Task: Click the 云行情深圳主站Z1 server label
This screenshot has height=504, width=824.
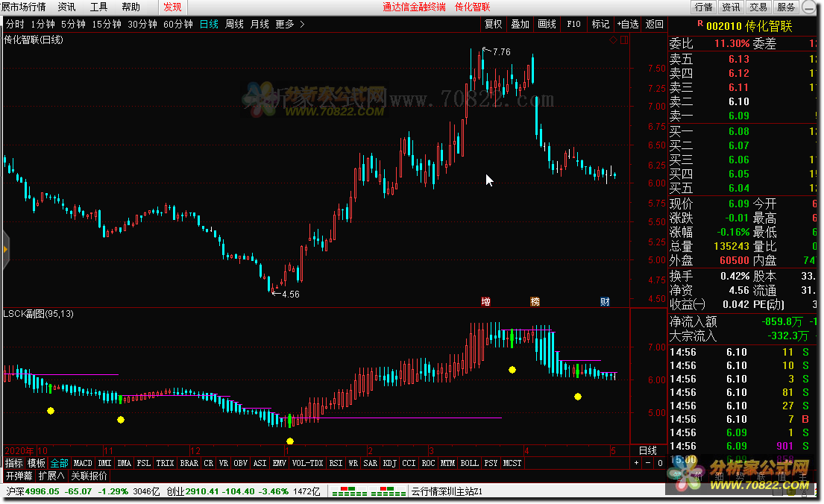Action: tap(447, 491)
